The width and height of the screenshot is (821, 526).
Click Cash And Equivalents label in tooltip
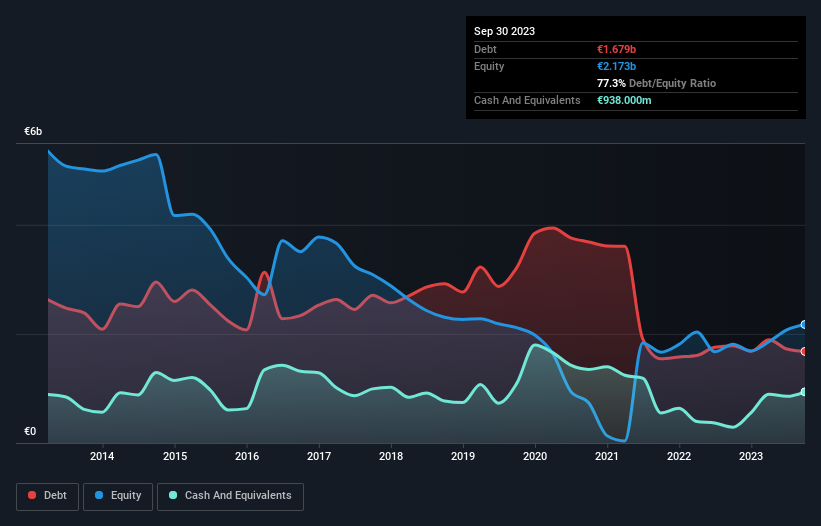point(527,100)
